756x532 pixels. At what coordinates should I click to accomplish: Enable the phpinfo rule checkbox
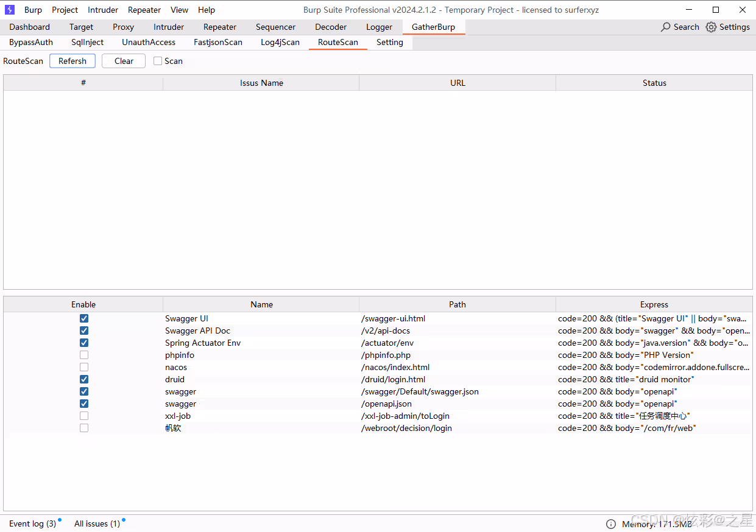pyautogui.click(x=84, y=355)
